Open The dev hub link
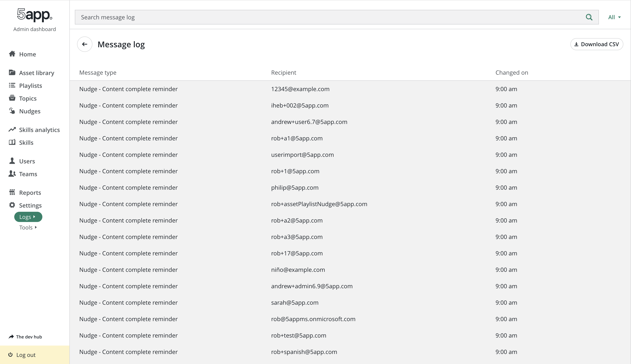The height and width of the screenshot is (364, 631). 25,337
